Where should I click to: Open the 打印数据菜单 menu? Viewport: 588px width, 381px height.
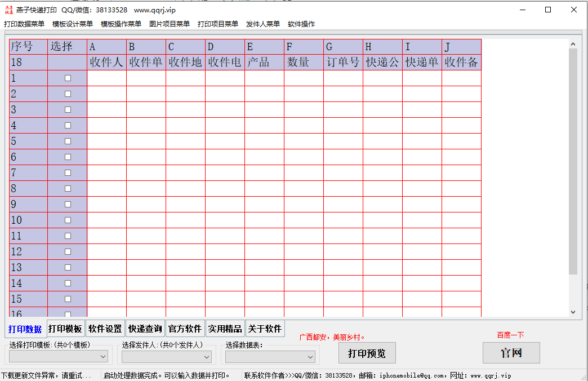point(24,24)
